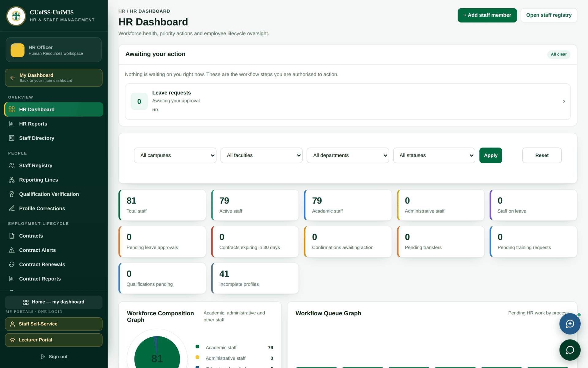The image size is (588, 368).
Task: Open the All departments dropdown
Action: (348, 155)
